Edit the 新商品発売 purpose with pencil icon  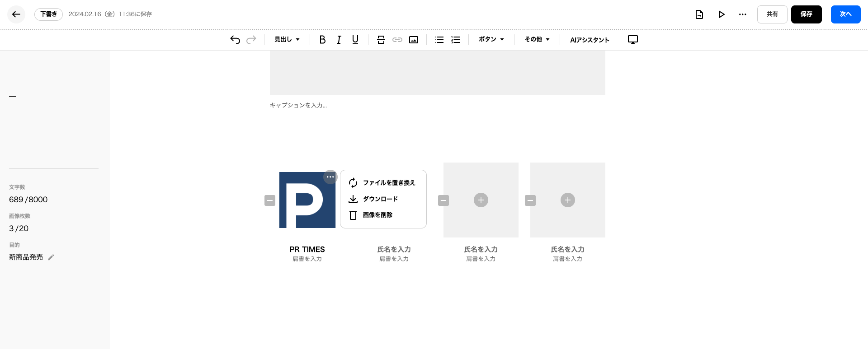51,257
